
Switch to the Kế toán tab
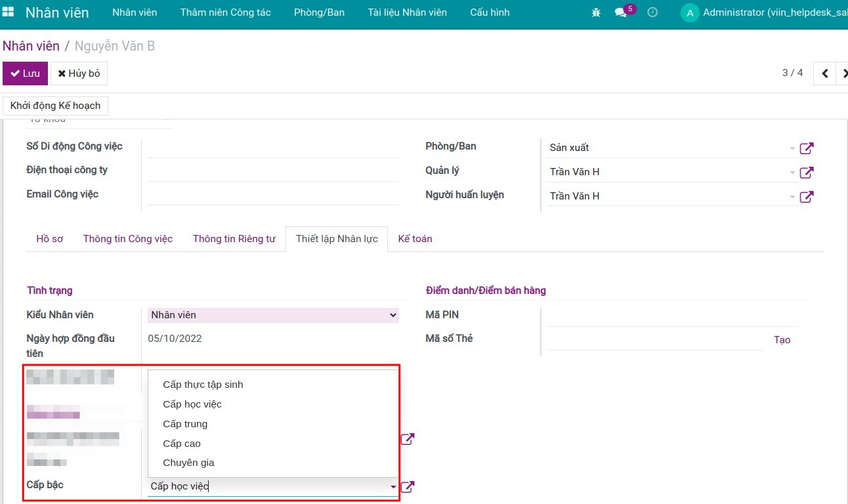415,239
